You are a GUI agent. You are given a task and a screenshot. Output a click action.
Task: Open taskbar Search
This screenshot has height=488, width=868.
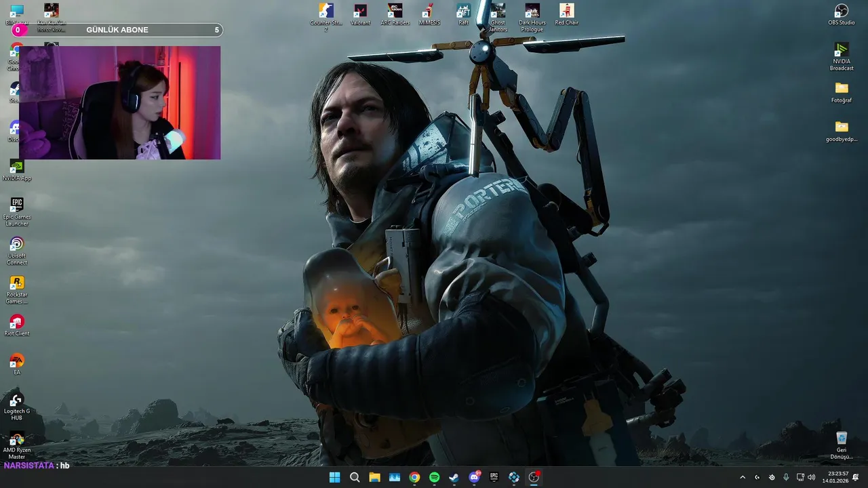pos(355,477)
